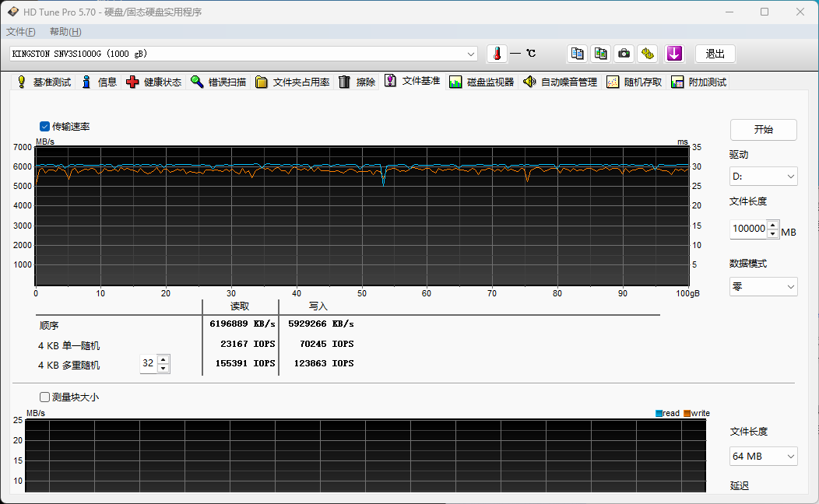This screenshot has width=819, height=504.
Task: Switch to the 错误扫描 tab
Action: coord(218,82)
